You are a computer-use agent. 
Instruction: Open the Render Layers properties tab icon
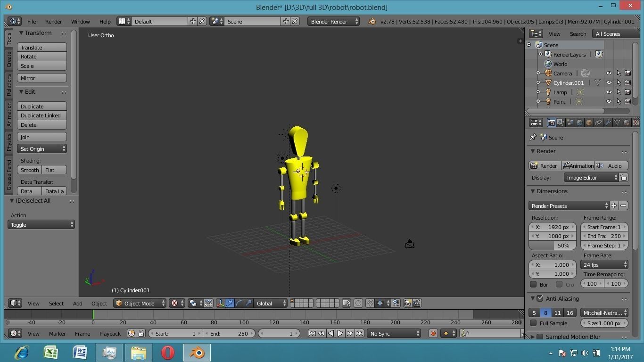click(x=561, y=123)
